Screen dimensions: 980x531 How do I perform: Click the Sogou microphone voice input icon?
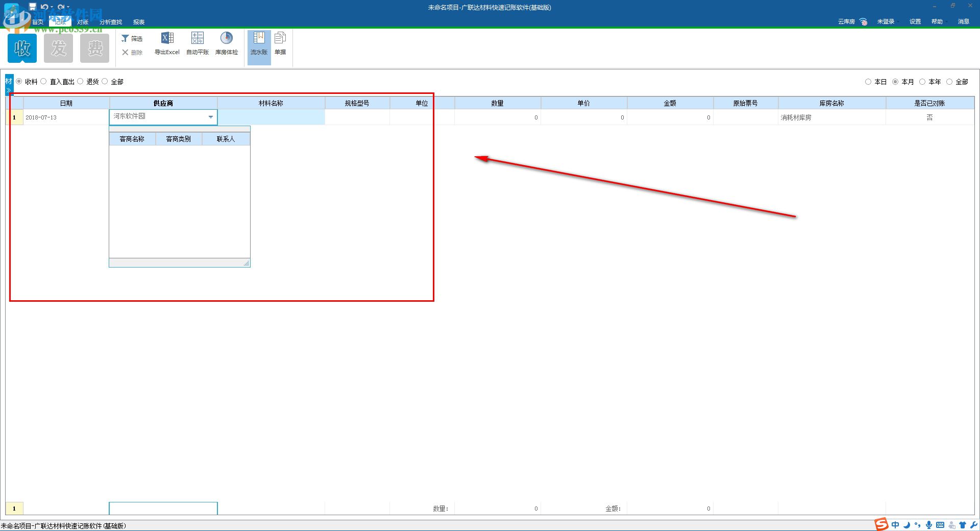click(x=929, y=525)
